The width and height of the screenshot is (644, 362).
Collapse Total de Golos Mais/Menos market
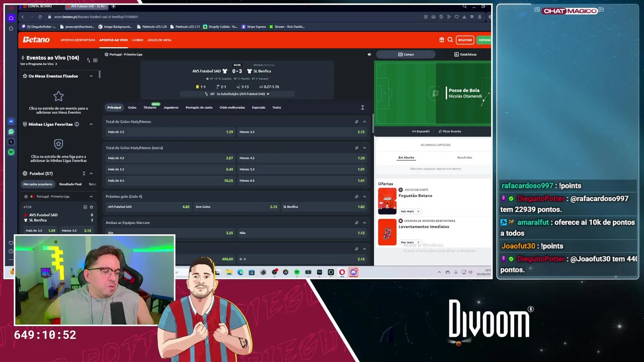pyautogui.click(x=364, y=122)
